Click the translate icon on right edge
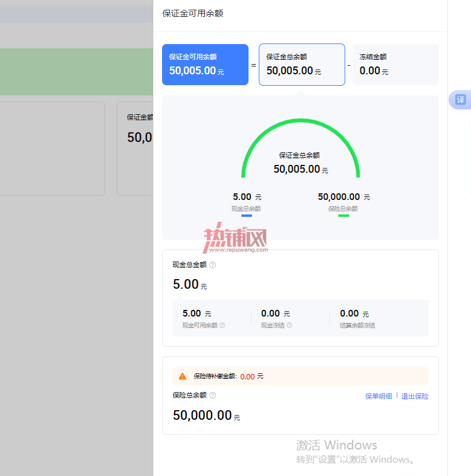 tap(460, 100)
